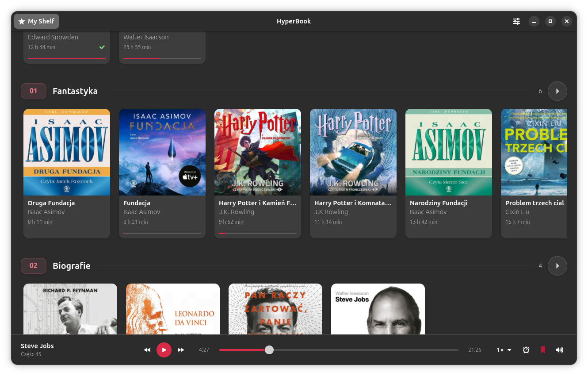
Task: Click the 21:26 total time label
Action: 475,350
